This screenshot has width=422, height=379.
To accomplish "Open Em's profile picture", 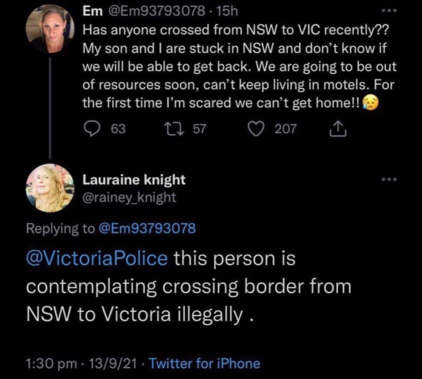I will pos(50,29).
